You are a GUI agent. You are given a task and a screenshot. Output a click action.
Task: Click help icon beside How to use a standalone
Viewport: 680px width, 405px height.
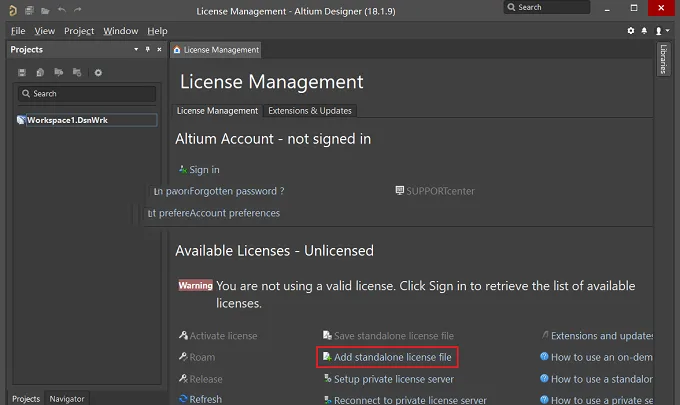[x=544, y=378]
